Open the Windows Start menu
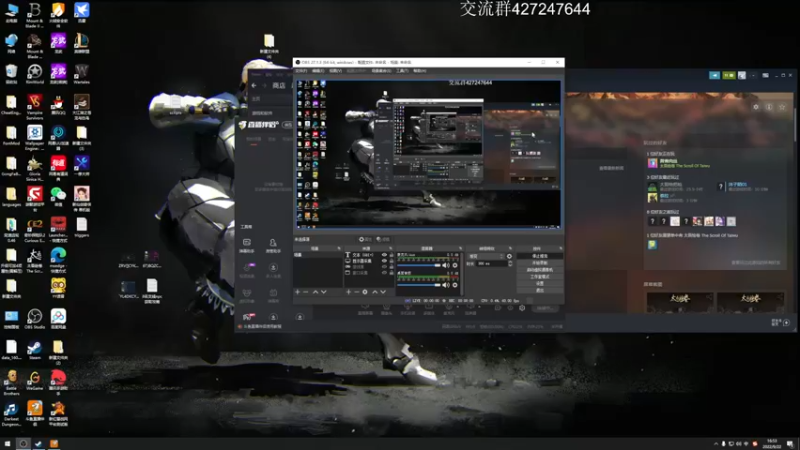800x450 pixels. [x=7, y=443]
